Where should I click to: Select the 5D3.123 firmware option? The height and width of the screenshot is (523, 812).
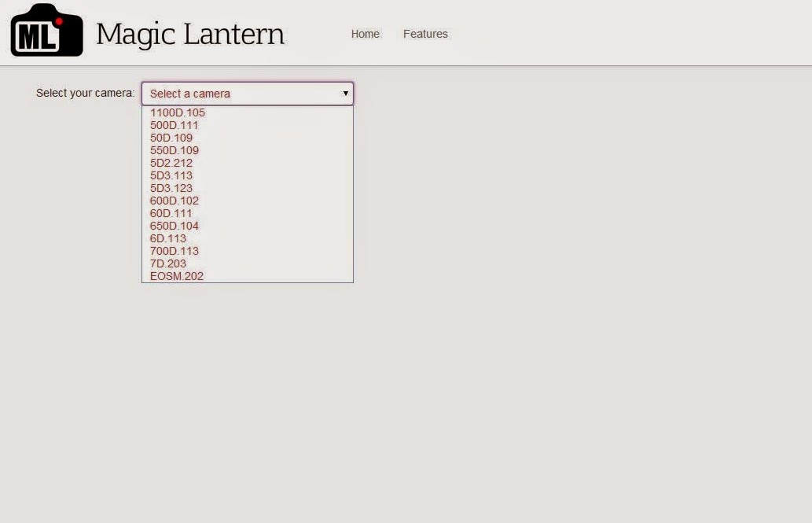[248, 188]
